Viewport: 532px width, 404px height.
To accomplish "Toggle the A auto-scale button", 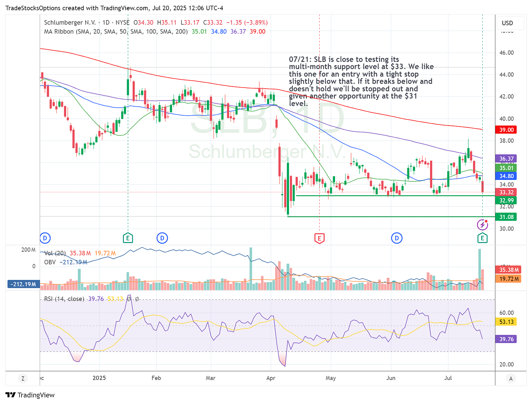I will click(511, 378).
